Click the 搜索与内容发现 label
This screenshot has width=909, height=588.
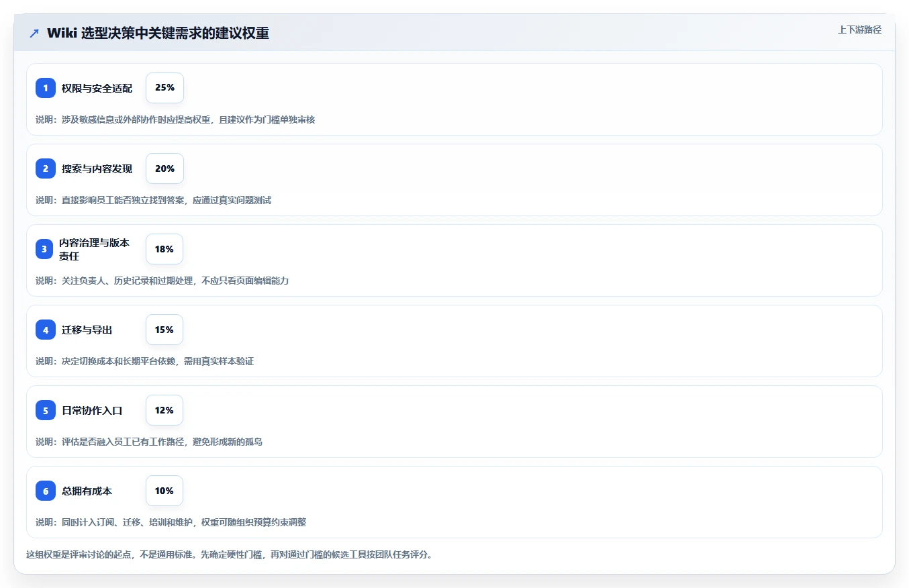coord(97,168)
